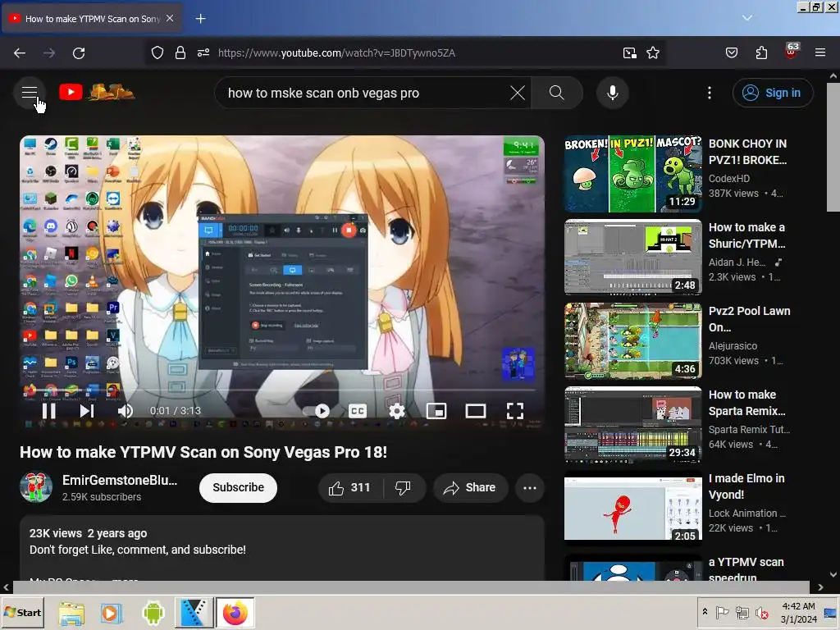
Task: Go back in Firefox
Action: click(x=20, y=52)
